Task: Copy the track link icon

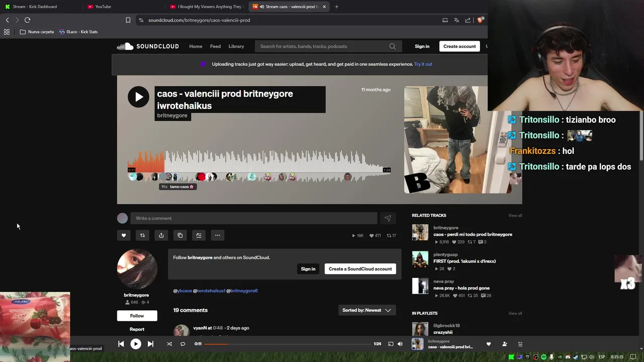Action: tap(180, 235)
